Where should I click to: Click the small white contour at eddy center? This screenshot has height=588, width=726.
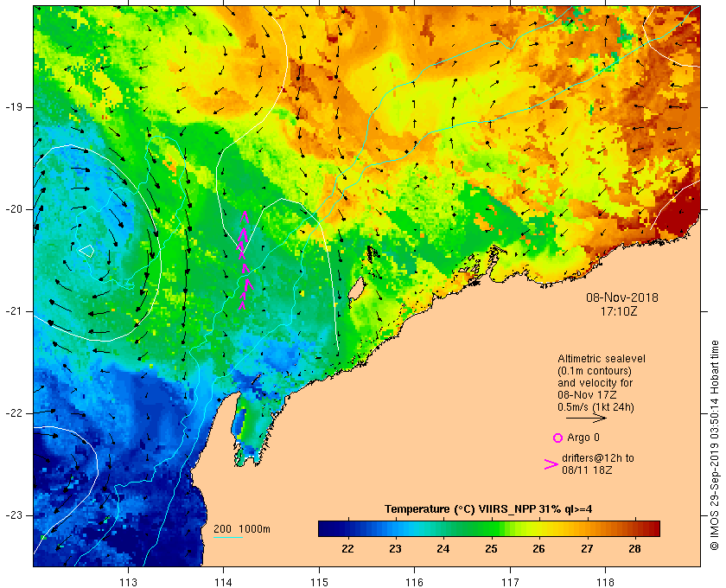point(86,251)
